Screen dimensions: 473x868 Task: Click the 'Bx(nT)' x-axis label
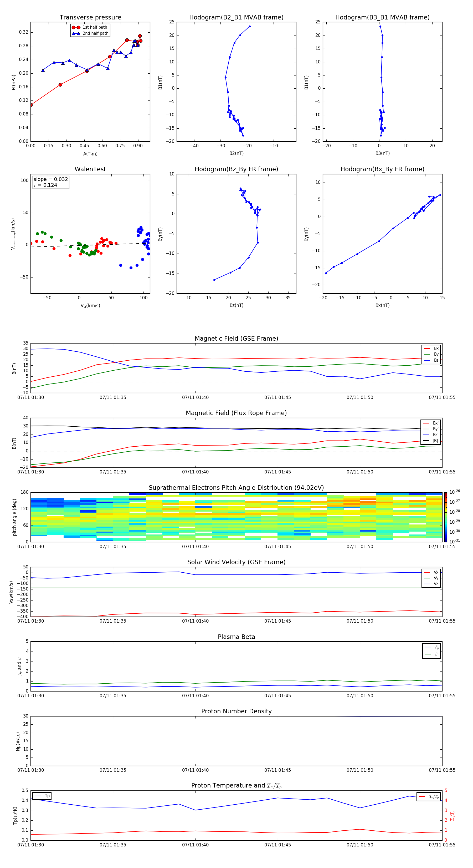[x=382, y=306]
